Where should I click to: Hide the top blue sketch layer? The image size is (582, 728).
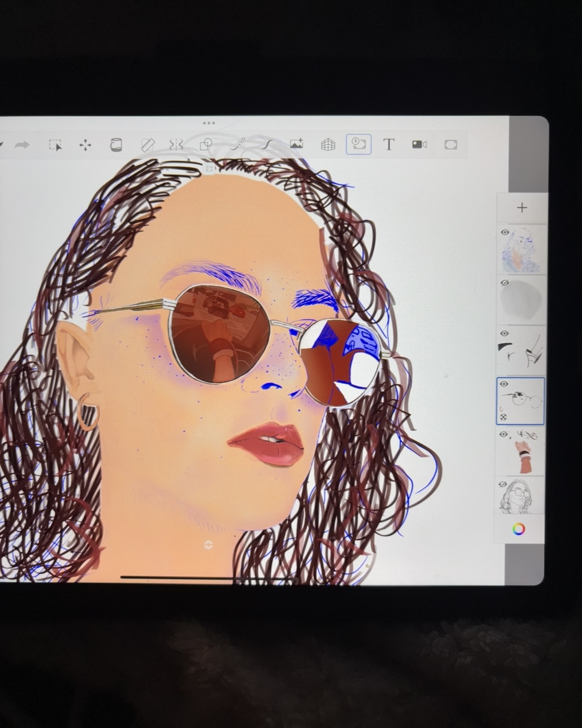pos(505,232)
